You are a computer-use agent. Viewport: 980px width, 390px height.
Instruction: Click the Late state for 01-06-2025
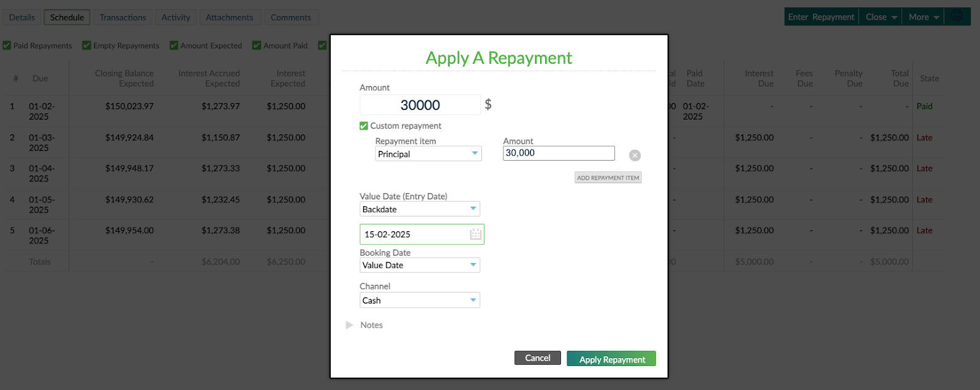[924, 231]
